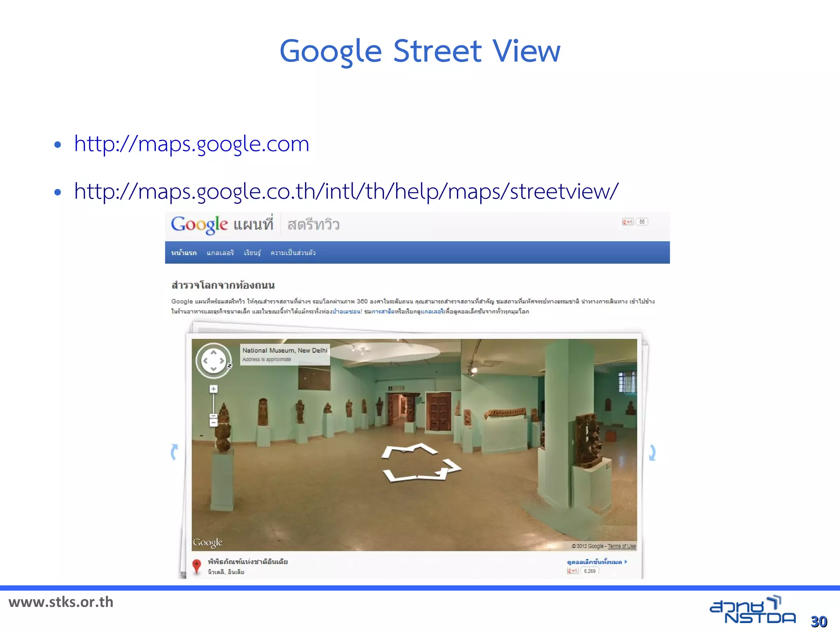Viewport: 840px width, 630px height.
Task: Click the pan left arrow on compass
Action: point(205,361)
